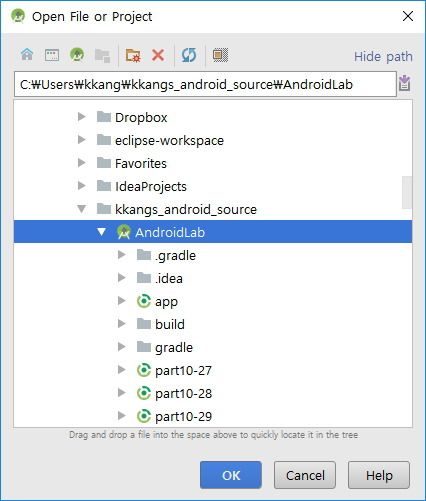Select the app row
This screenshot has width=426, height=501.
pos(213,301)
